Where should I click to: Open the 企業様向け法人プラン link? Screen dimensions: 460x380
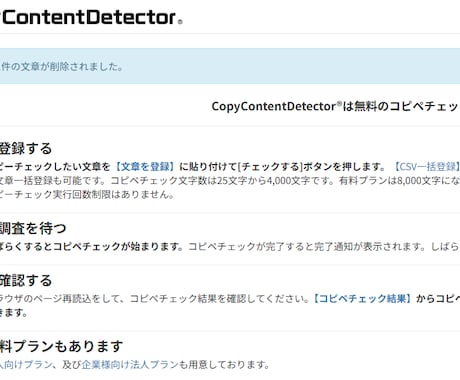point(130,364)
